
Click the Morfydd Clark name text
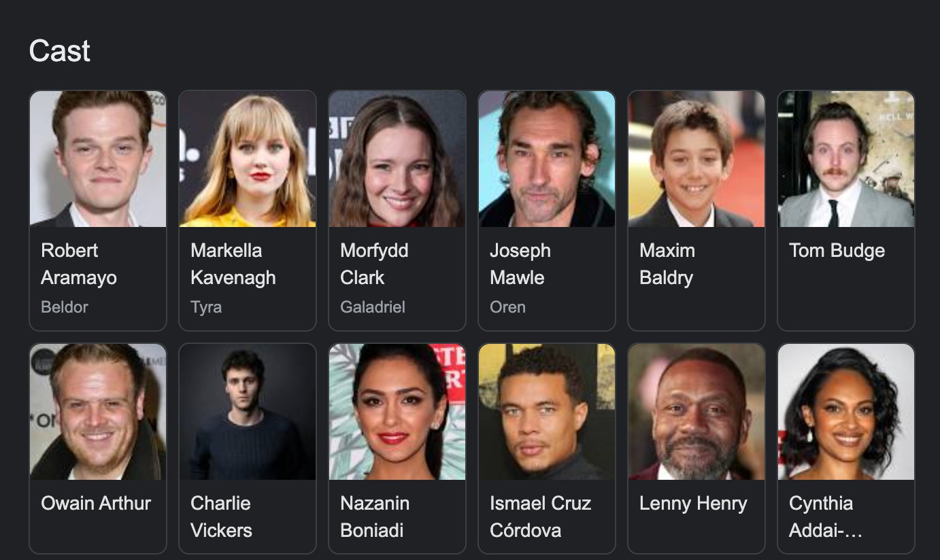tap(374, 264)
